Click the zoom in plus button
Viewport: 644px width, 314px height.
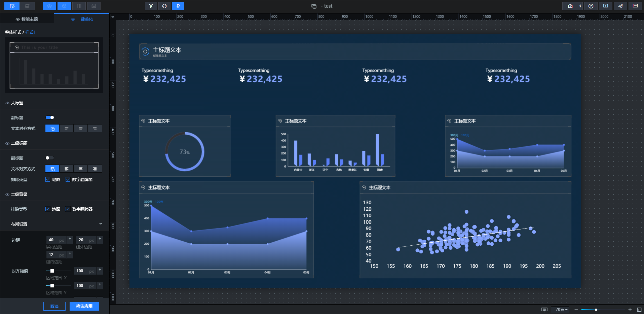click(630, 310)
